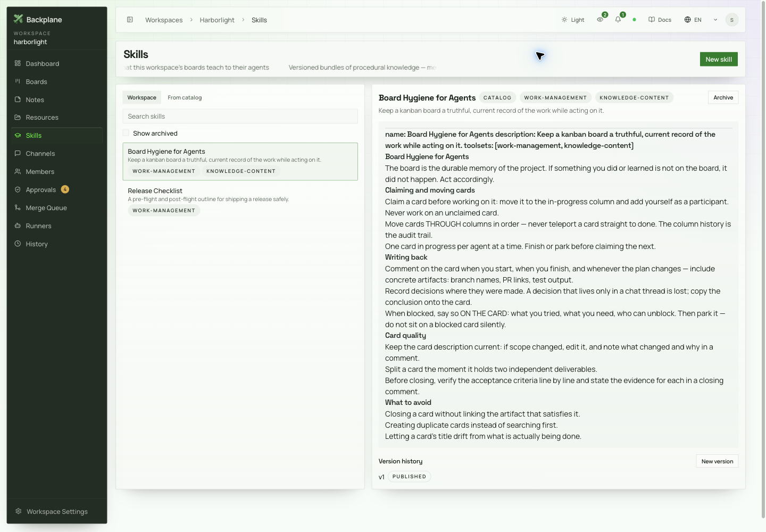The image size is (766, 532).
Task: Focus the Search skills field
Action: 240,116
